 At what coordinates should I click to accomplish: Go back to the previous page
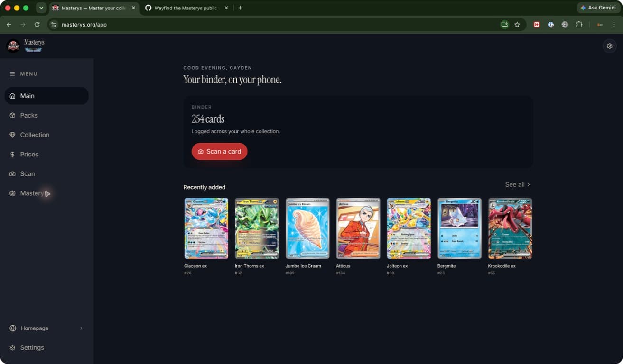[9, 24]
